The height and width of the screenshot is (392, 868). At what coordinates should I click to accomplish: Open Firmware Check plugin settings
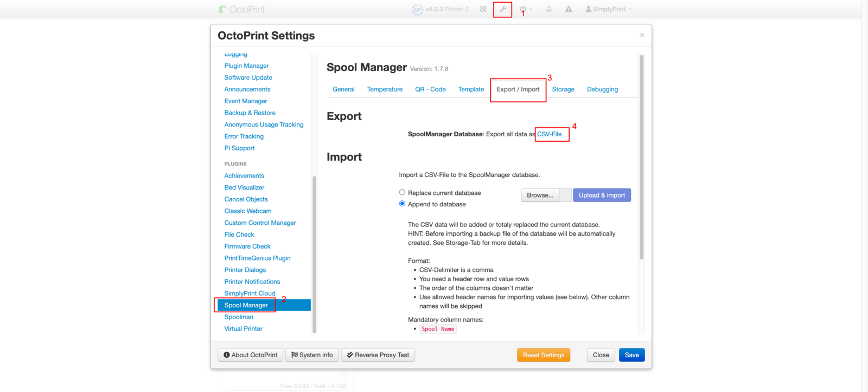pos(247,246)
